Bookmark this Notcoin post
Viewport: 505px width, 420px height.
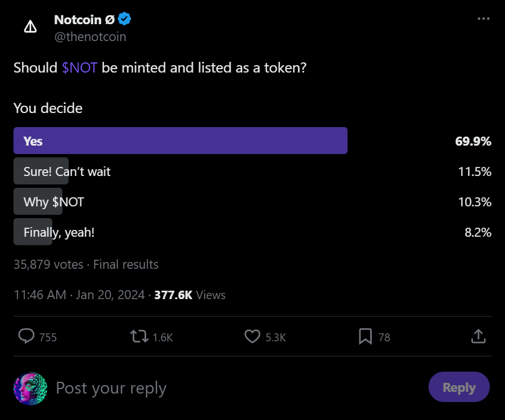click(366, 336)
